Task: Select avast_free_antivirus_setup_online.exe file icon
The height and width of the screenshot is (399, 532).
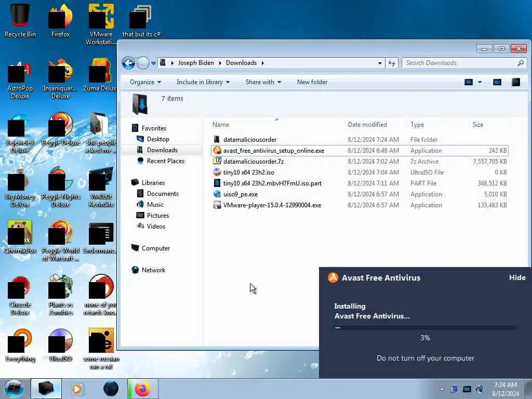Action: [x=217, y=150]
